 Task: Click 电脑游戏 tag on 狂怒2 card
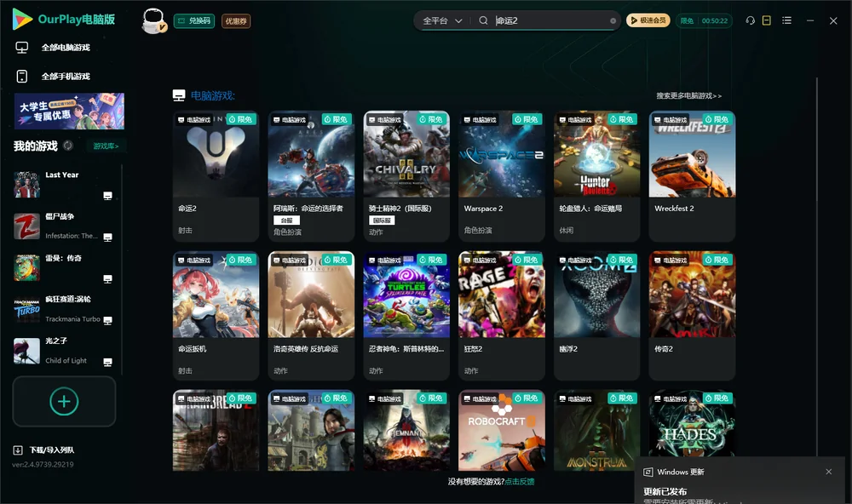pyautogui.click(x=479, y=261)
